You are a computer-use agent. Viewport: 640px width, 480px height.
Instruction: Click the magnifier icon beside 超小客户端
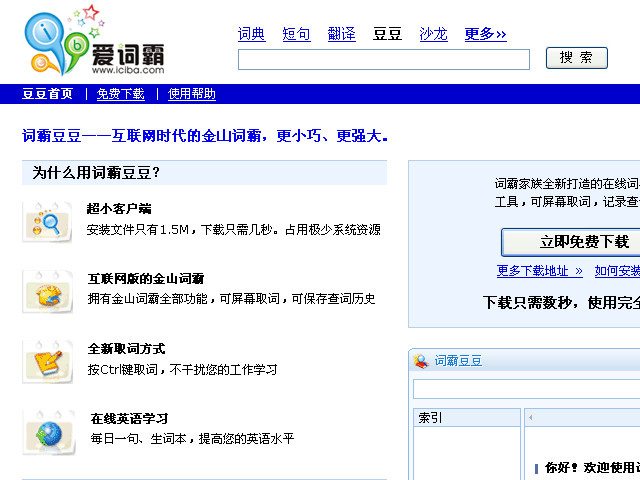[x=47, y=222]
